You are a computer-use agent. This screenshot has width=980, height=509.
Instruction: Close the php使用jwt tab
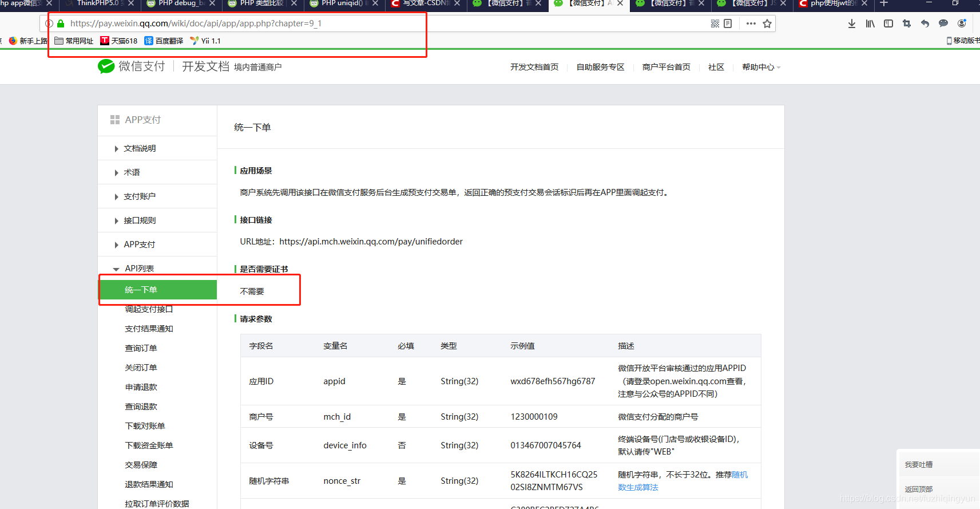click(864, 3)
